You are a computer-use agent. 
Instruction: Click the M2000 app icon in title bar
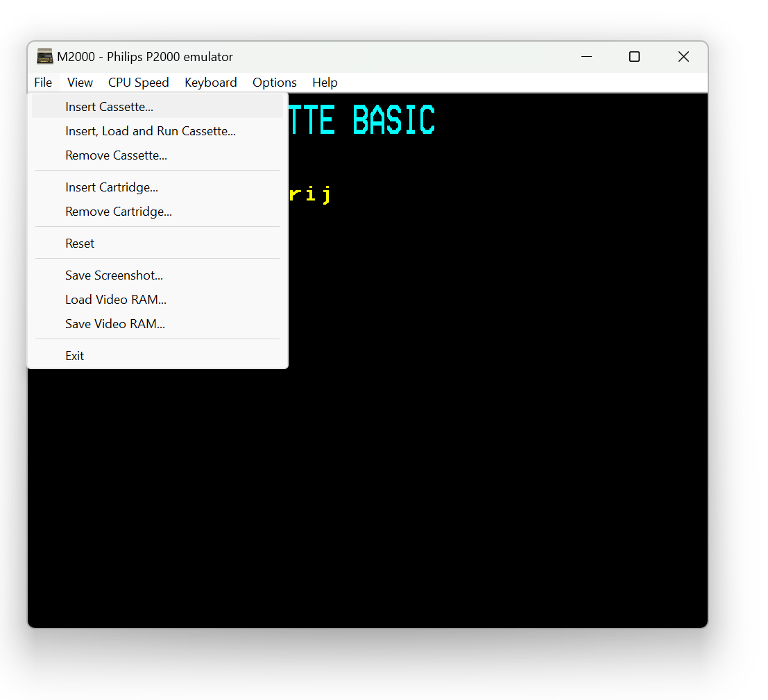pyautogui.click(x=44, y=56)
